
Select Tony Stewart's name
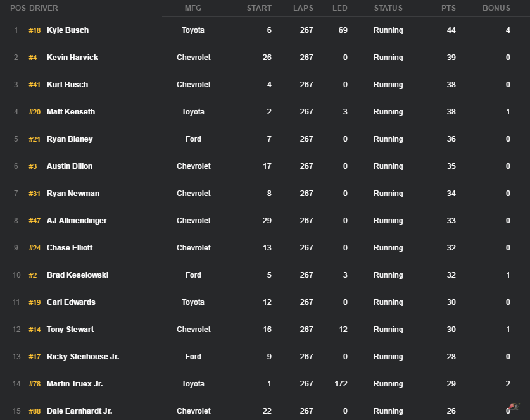(x=70, y=330)
